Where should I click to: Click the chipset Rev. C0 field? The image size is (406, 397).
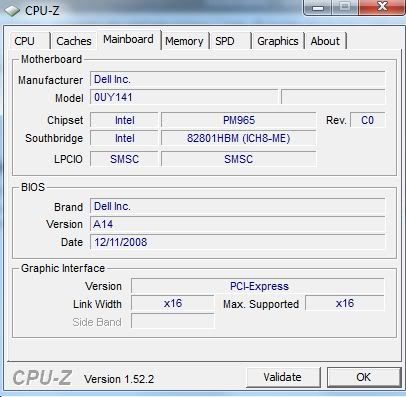[368, 120]
